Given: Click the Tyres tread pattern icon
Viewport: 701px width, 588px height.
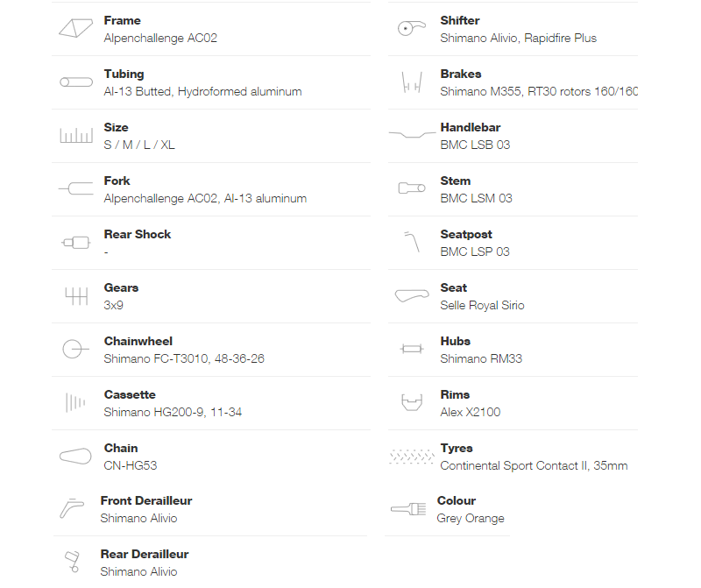Looking at the screenshot, I should point(411,457).
